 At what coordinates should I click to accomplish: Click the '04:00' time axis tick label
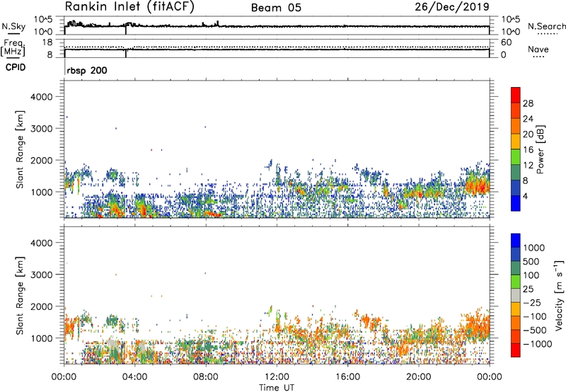click(x=135, y=377)
